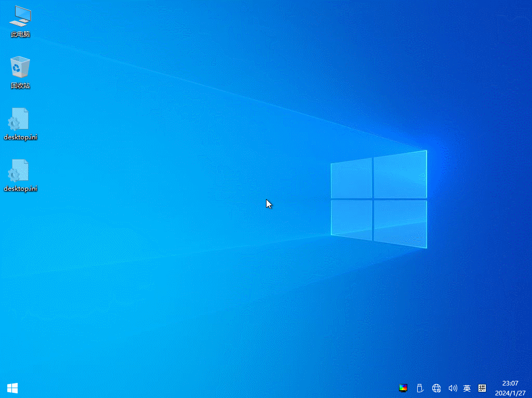Open the clock showing 23:07 2024/1/27
Screen dimensions: 532x398
510,388
